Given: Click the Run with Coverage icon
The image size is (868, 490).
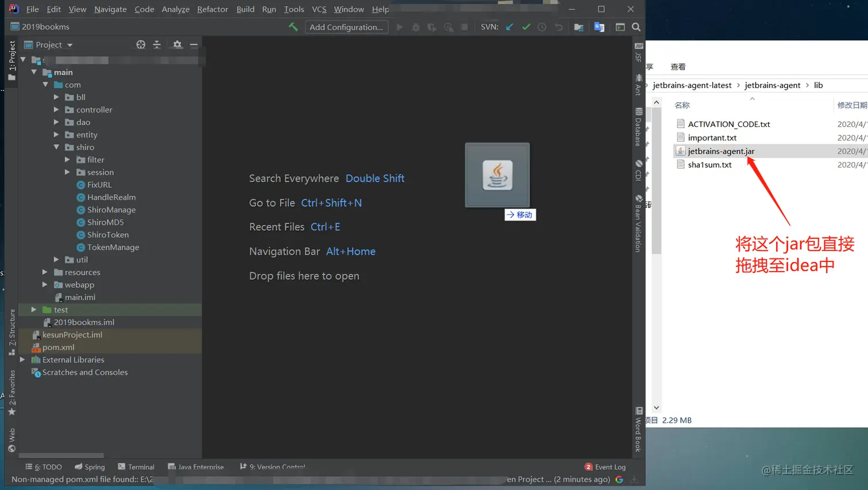Looking at the screenshot, I should 432,27.
